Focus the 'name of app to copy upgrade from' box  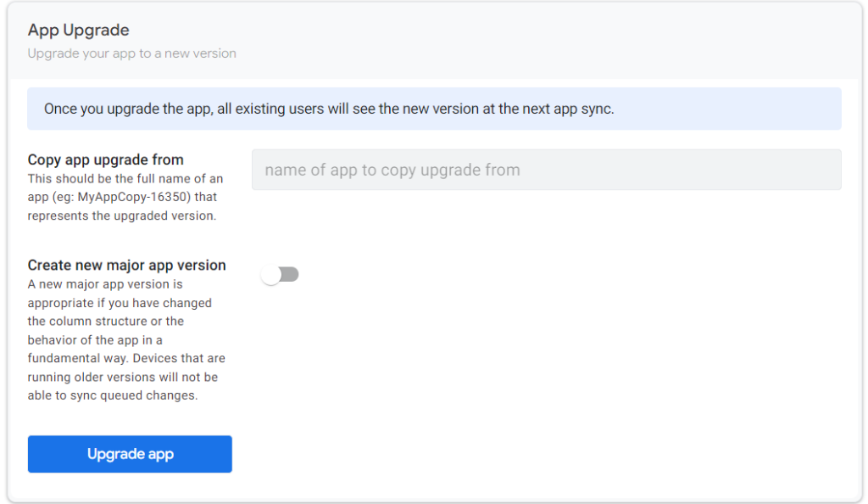tap(546, 170)
